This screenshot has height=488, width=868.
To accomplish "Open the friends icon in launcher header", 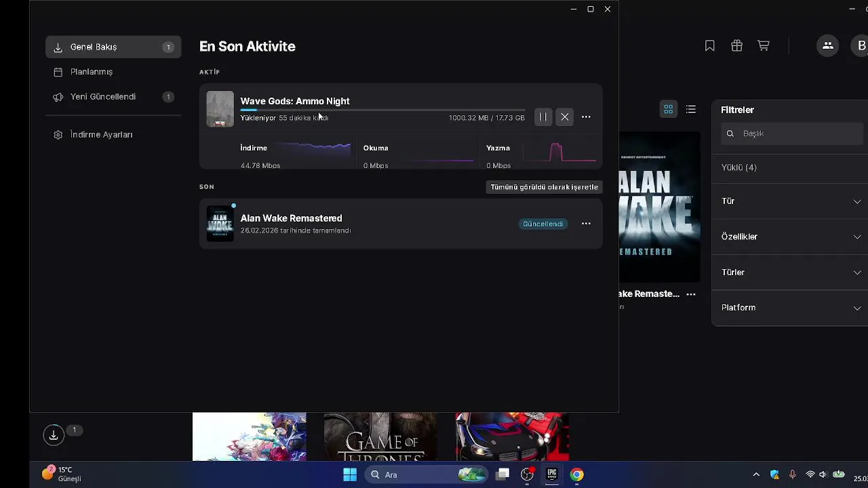I will [827, 45].
